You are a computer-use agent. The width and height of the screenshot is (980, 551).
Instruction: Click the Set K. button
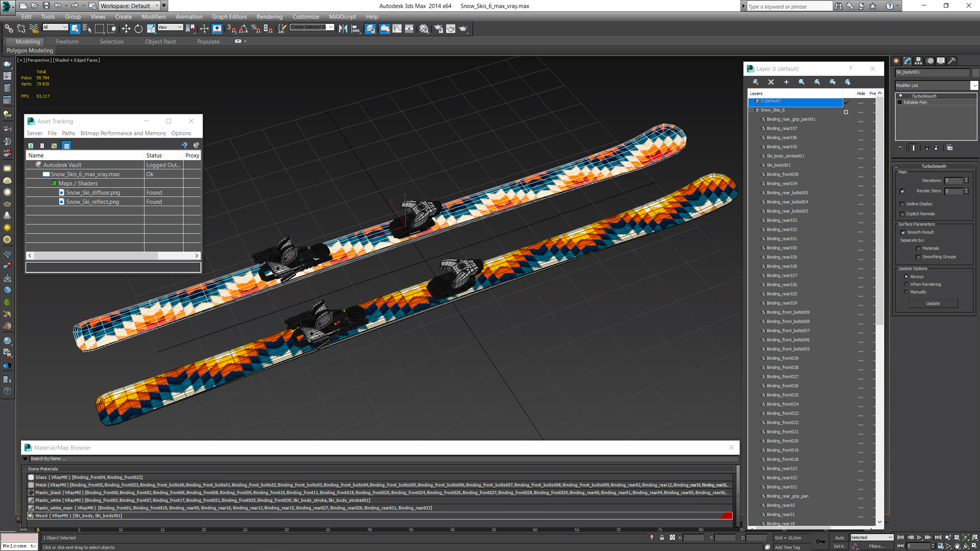click(839, 546)
